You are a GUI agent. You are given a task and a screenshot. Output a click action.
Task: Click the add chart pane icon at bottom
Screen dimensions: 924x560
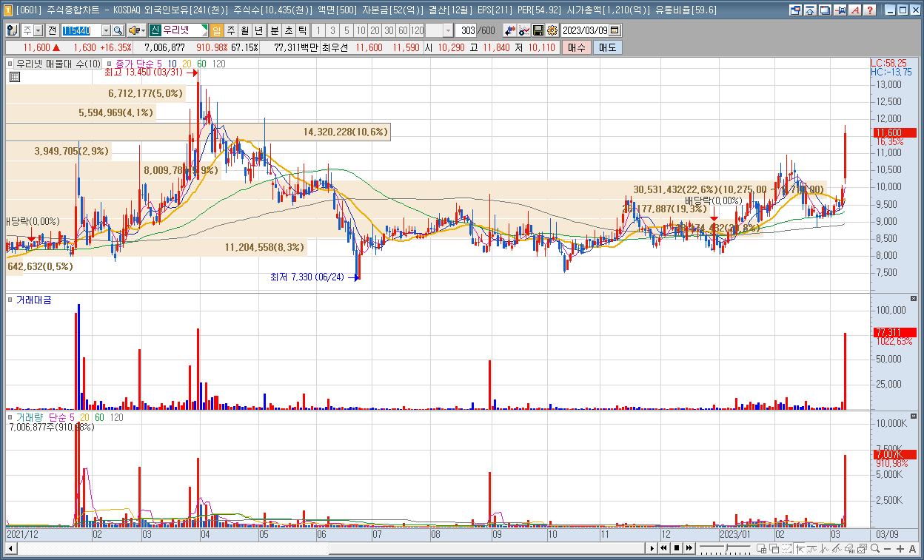(761, 548)
